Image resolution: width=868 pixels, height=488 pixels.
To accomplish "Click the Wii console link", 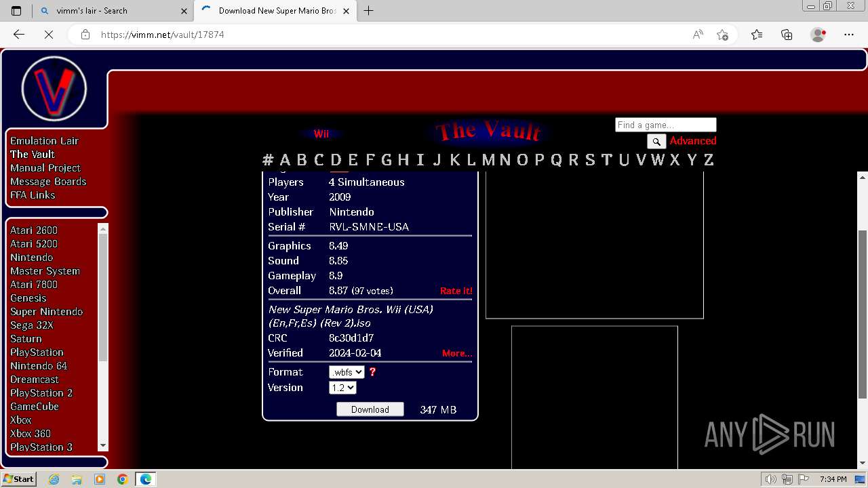I will (321, 134).
